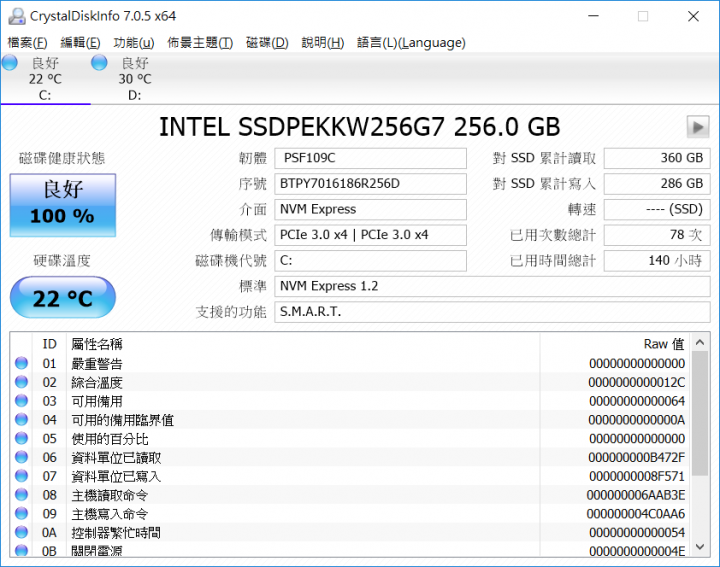
Task: Select the 資料單位已寫入 attribute row
Action: point(351,476)
